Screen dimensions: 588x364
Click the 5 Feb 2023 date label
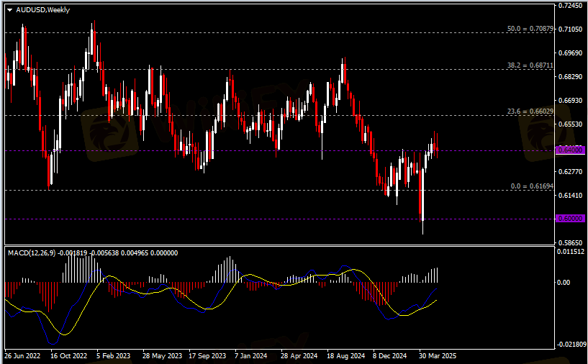pyautogui.click(x=113, y=356)
